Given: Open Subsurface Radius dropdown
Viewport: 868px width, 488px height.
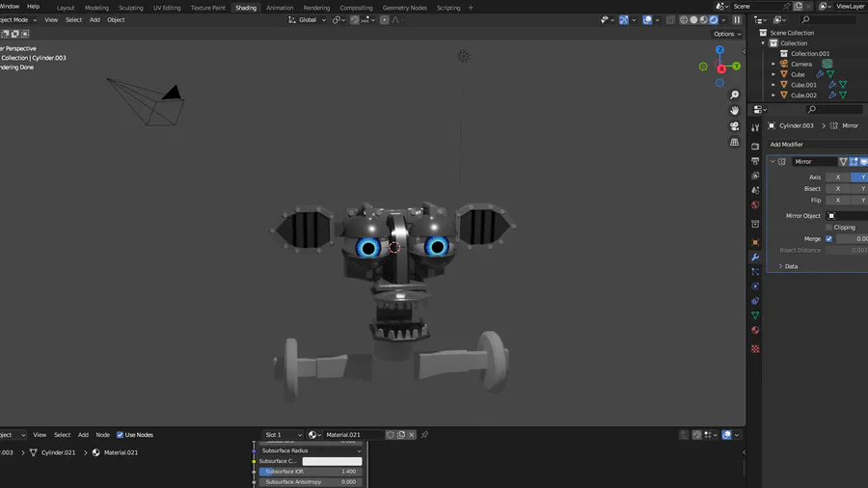Looking at the screenshot, I should [x=312, y=451].
